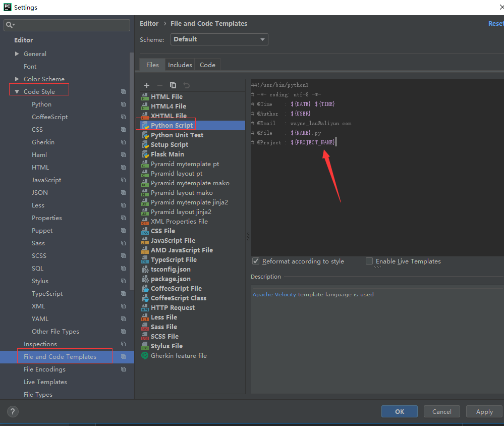Switch to the Includes tab
Viewport: 504px width, 426px height.
click(x=180, y=65)
